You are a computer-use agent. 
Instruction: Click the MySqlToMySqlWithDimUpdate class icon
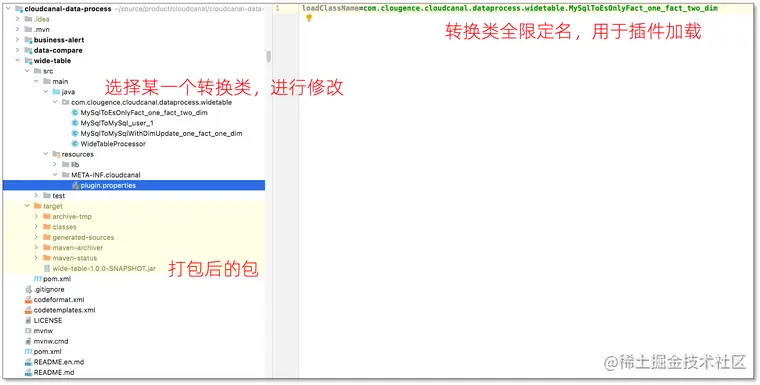point(75,133)
